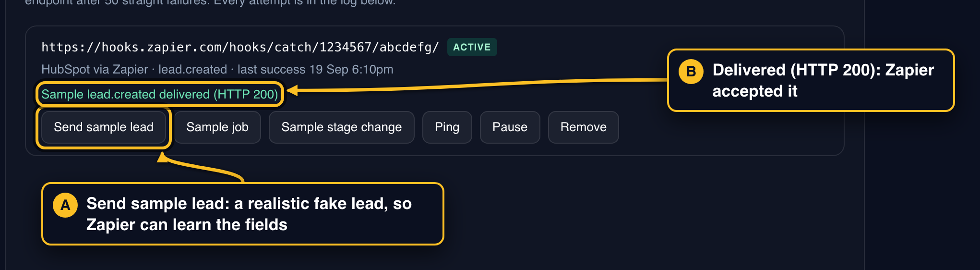The image size is (980, 270).
Task: Trigger the Sample stage change button
Action: [341, 127]
